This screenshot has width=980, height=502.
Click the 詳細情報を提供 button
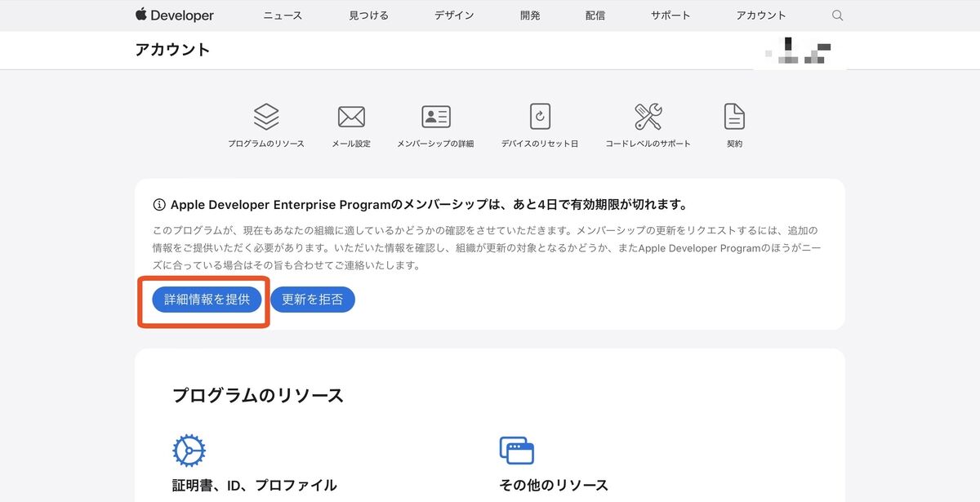click(207, 300)
